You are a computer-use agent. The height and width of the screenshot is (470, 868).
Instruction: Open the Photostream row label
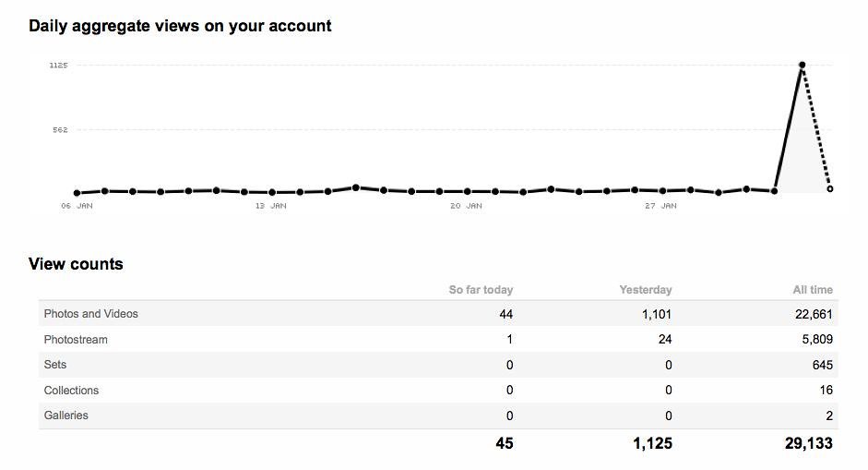pyautogui.click(x=76, y=340)
